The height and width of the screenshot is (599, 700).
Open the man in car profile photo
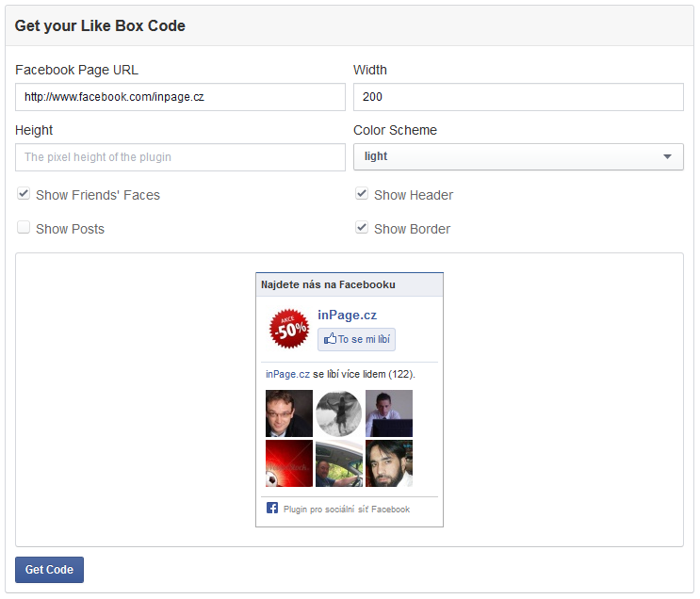tap(339, 463)
